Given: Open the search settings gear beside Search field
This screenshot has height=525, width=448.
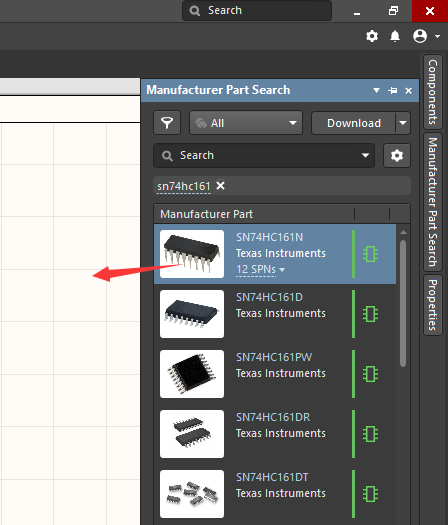Looking at the screenshot, I should [x=397, y=156].
